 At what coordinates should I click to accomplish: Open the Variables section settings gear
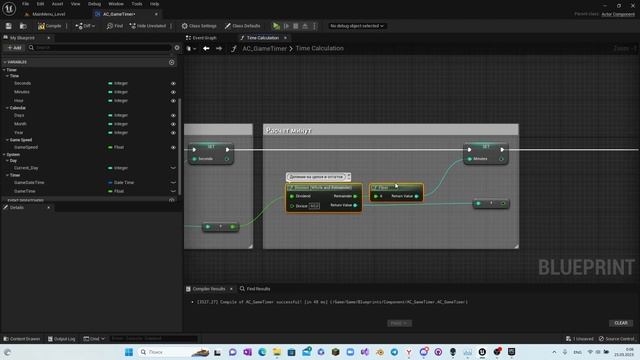(171, 62)
